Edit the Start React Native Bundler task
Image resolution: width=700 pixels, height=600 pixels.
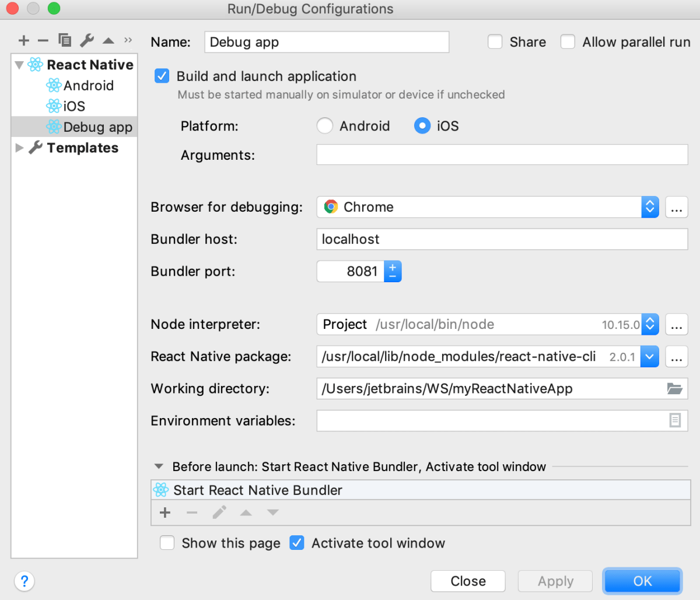[x=219, y=513]
